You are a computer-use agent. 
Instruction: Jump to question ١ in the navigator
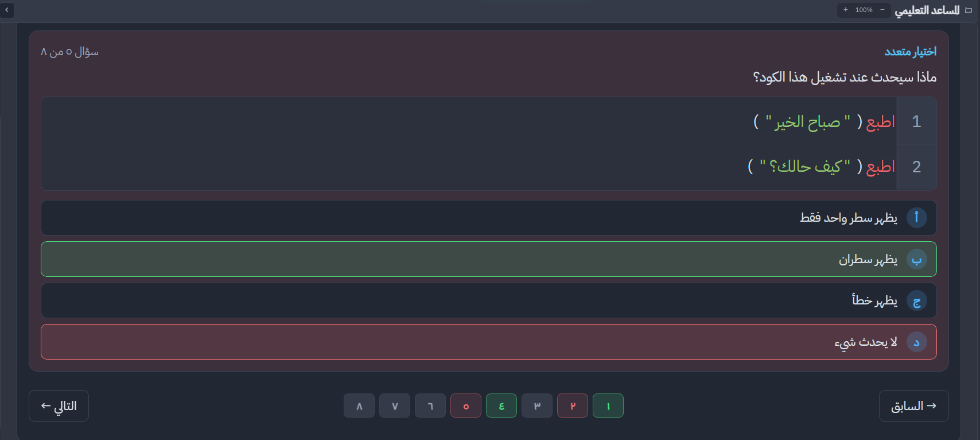[608, 406]
